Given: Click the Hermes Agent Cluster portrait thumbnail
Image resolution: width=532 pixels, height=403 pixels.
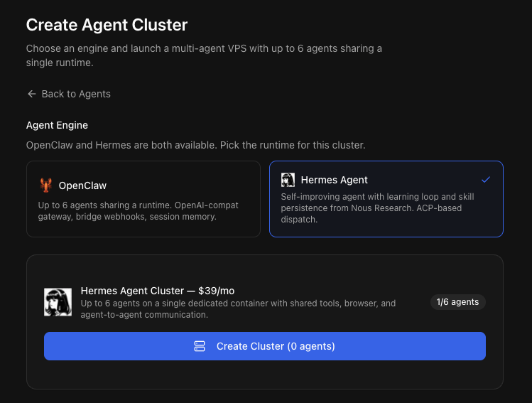Looking at the screenshot, I should [58, 302].
